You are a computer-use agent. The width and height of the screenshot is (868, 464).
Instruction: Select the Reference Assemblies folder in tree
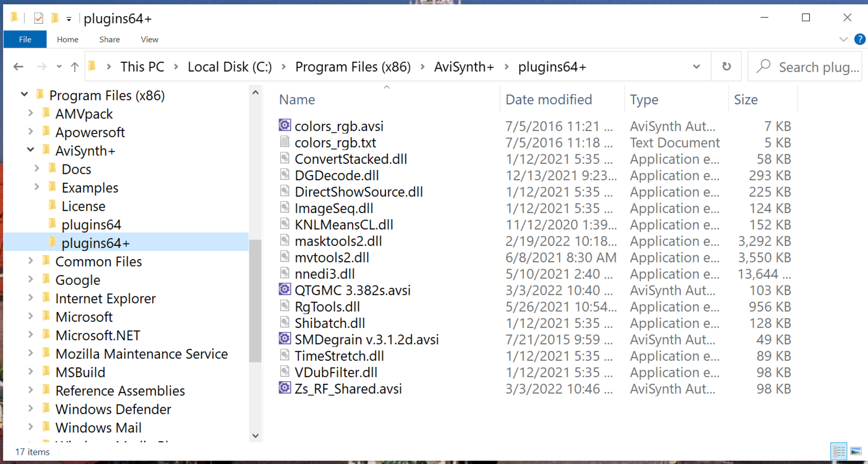tap(120, 391)
